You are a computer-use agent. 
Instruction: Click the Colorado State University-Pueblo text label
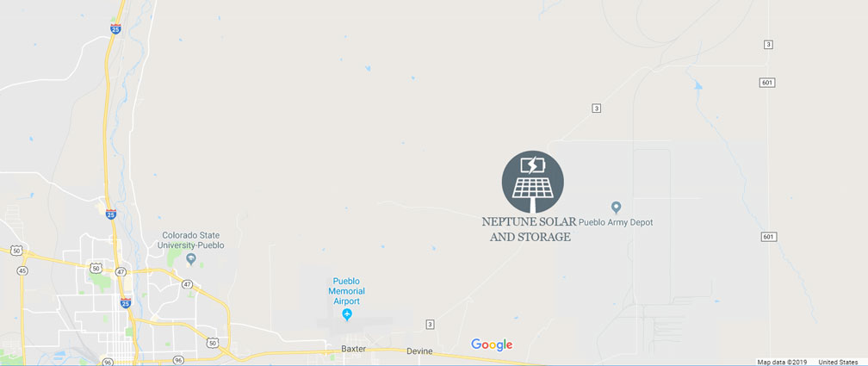191,240
